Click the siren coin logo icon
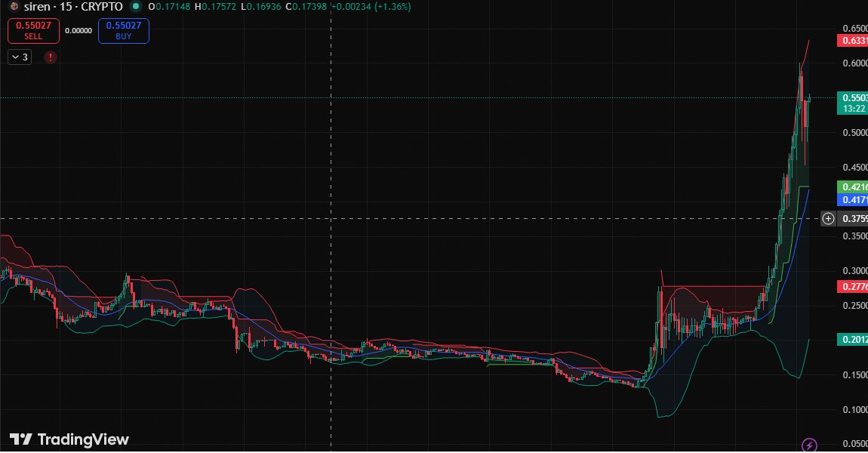The image size is (868, 453). [x=15, y=7]
